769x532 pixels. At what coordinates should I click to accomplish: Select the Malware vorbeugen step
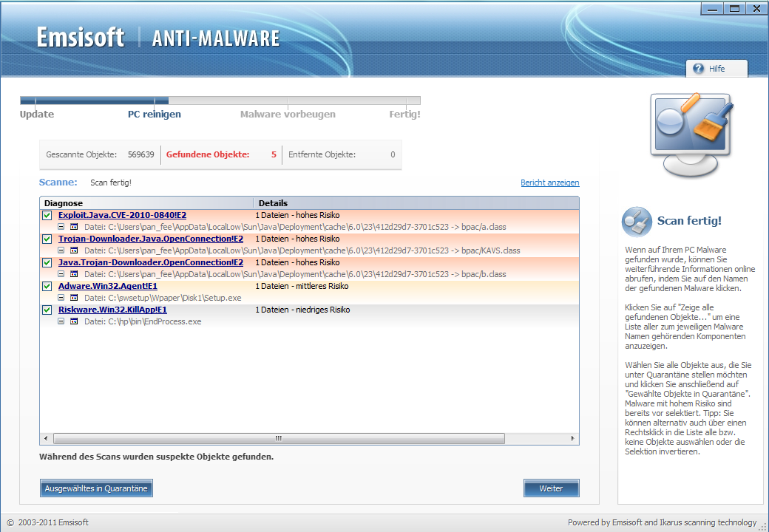[x=288, y=114]
